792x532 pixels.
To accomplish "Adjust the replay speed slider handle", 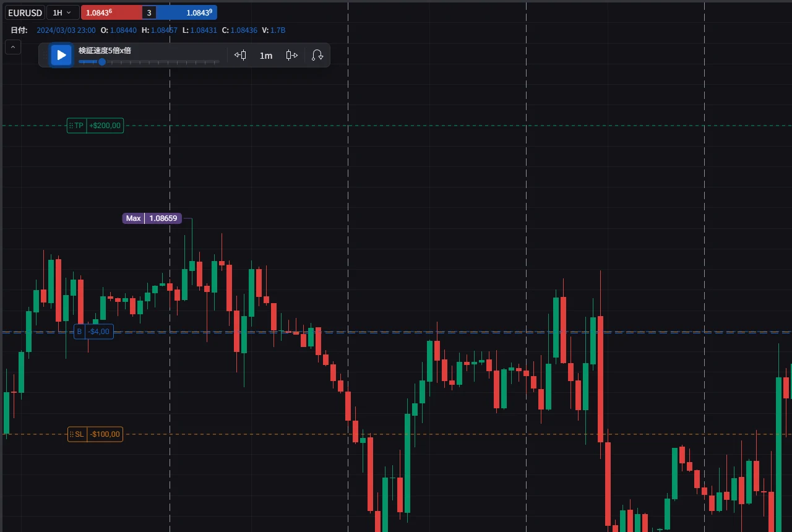I will click(x=102, y=62).
